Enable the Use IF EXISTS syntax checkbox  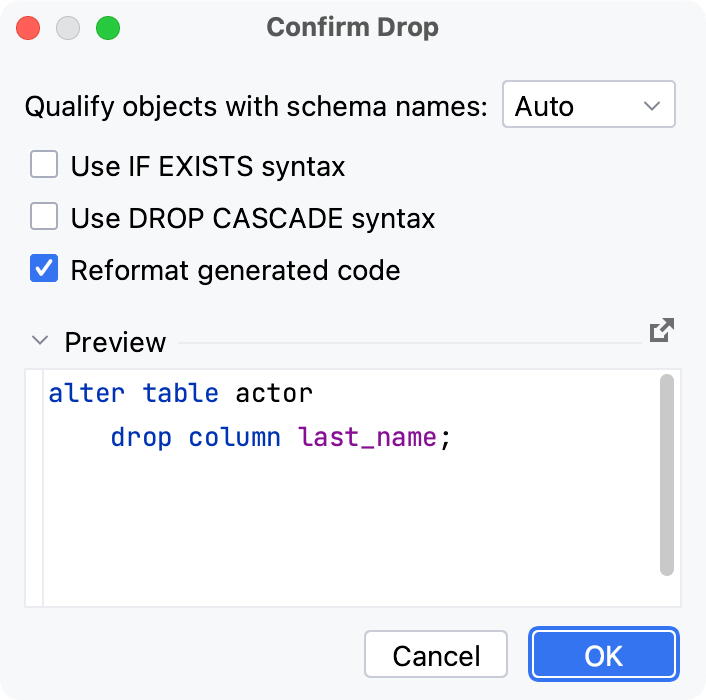pyautogui.click(x=44, y=165)
